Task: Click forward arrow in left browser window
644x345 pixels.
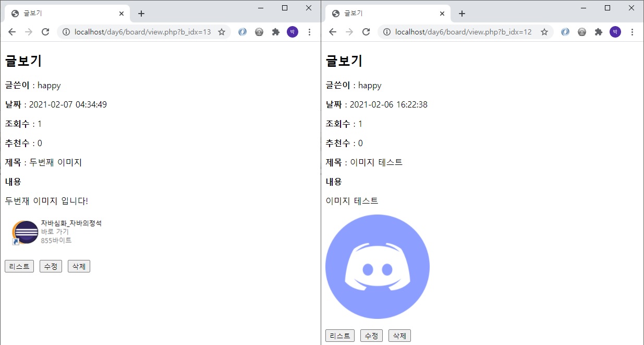Action: [29, 32]
